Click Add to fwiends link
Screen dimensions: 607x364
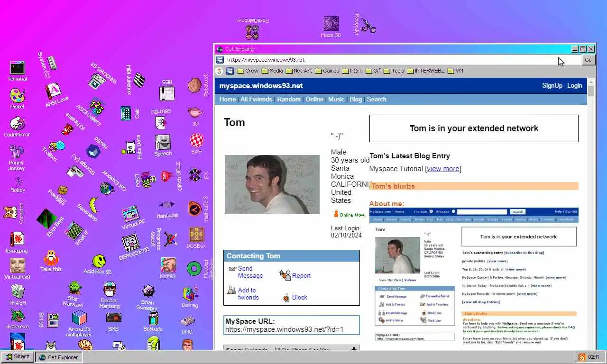pyautogui.click(x=248, y=294)
